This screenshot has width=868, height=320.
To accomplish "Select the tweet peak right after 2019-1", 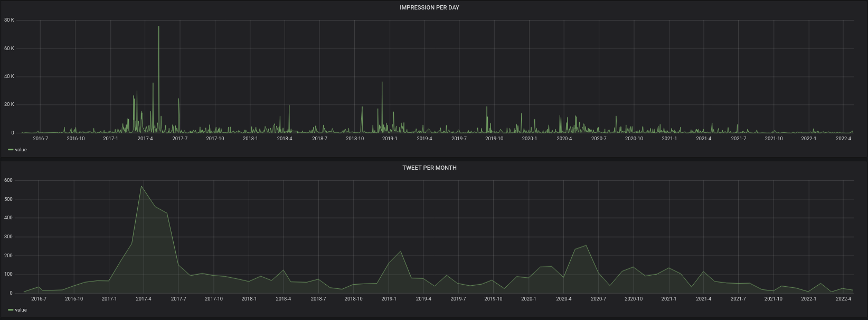I will [x=401, y=251].
